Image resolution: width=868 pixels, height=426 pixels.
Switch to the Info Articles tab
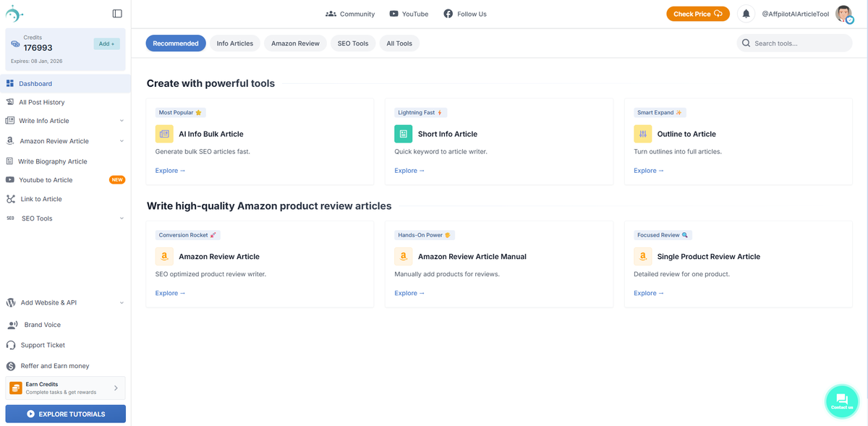(x=234, y=43)
